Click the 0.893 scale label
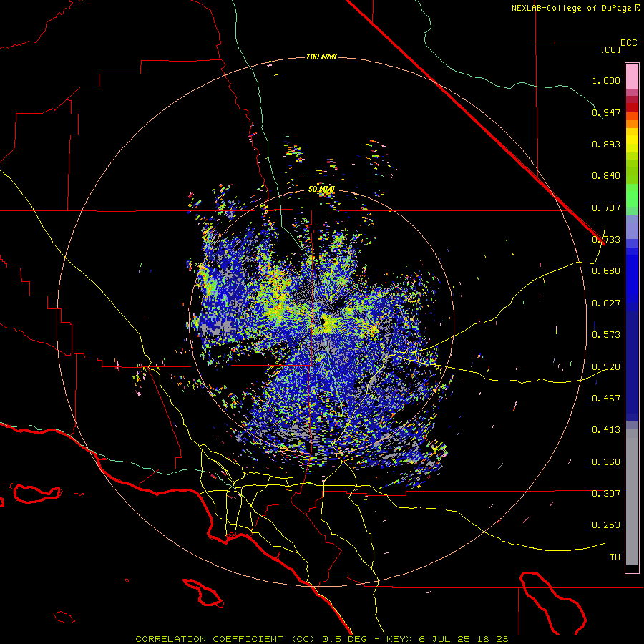This screenshot has height=644, width=644. coord(606,144)
